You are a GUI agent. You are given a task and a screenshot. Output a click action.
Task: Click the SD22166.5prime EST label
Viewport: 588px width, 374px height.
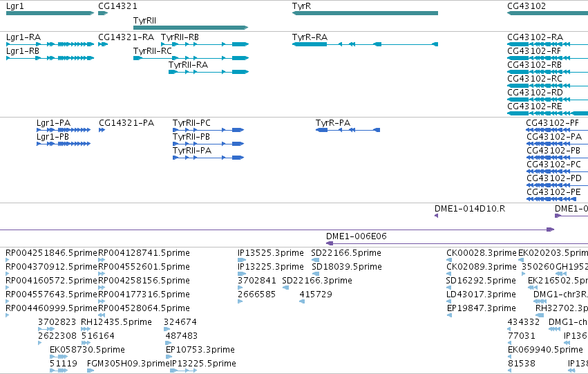click(346, 253)
